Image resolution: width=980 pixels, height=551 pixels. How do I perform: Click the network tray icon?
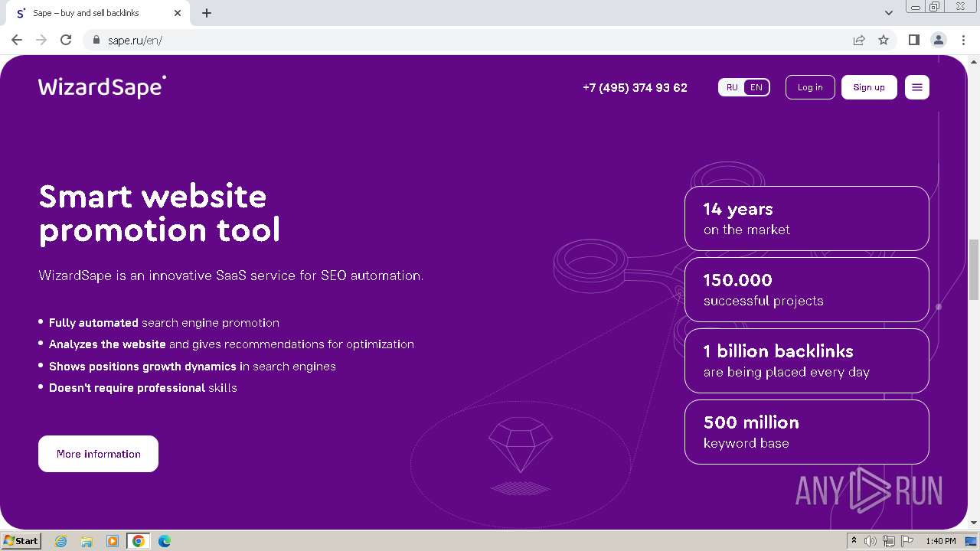(889, 541)
